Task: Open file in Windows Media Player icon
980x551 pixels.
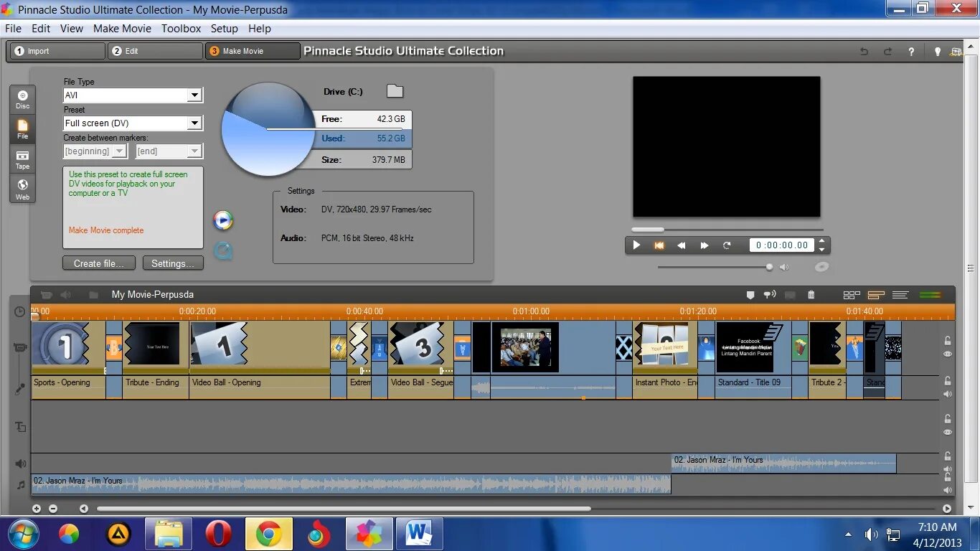Action: pos(223,220)
